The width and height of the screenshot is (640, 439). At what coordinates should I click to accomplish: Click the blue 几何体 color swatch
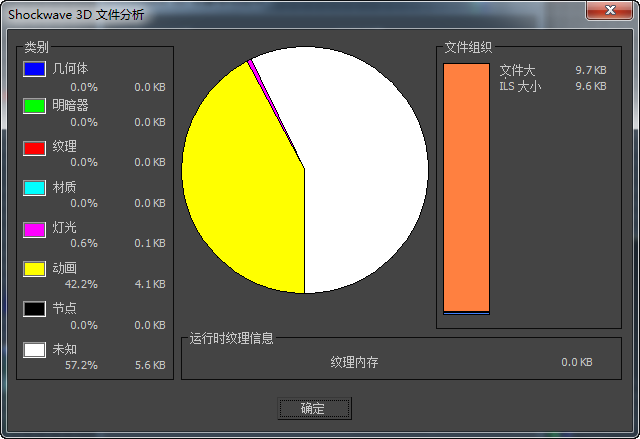(34, 69)
